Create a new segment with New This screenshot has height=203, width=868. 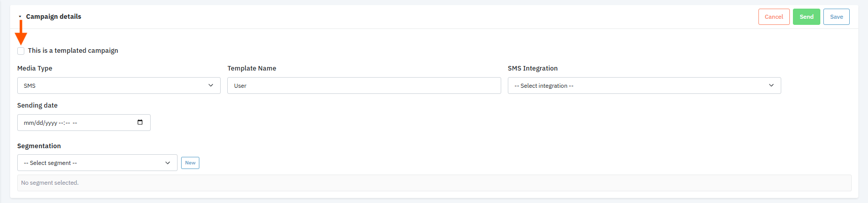[x=190, y=163]
